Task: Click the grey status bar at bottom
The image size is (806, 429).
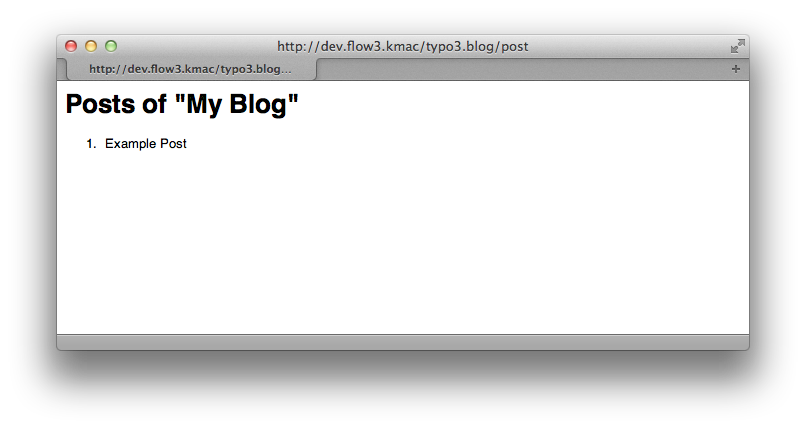Action: 403,342
